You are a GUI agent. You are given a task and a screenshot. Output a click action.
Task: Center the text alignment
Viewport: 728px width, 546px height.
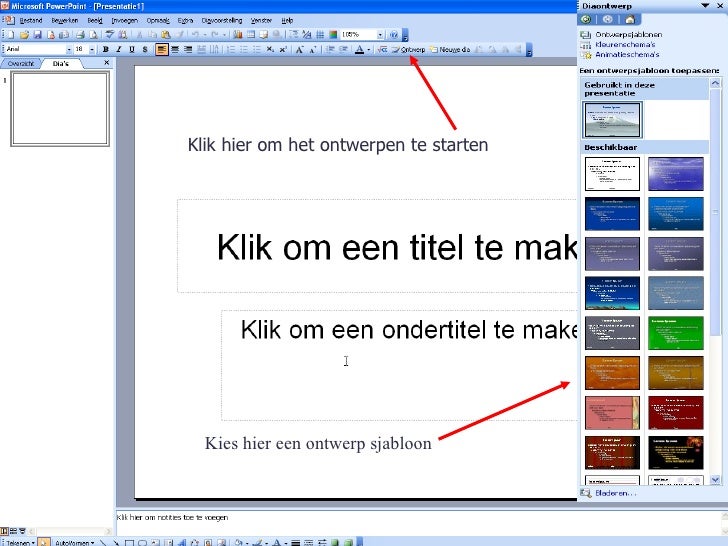point(175,49)
